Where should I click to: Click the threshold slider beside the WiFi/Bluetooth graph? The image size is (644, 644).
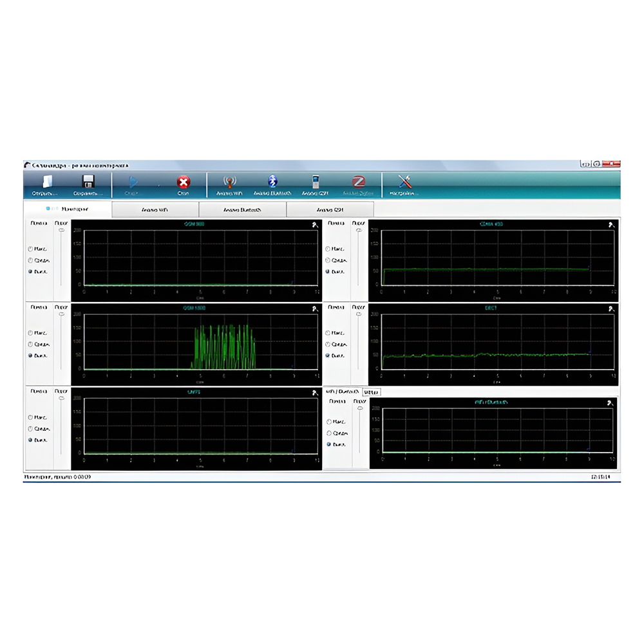tap(359, 407)
